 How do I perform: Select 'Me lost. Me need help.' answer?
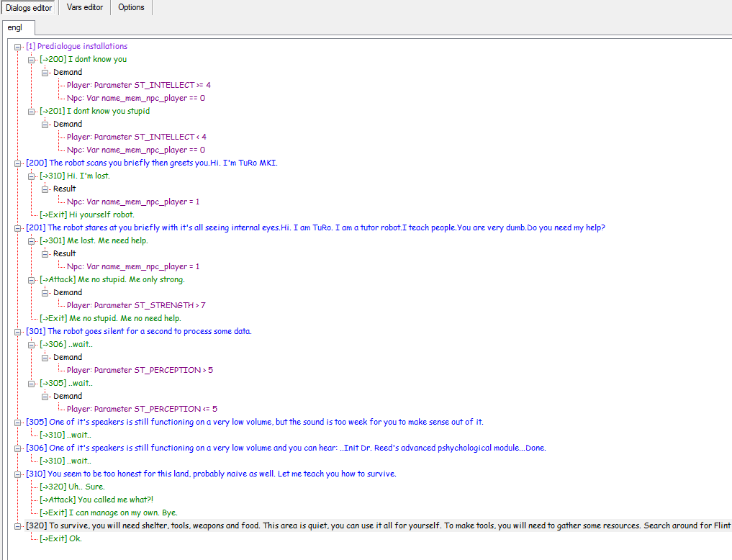tap(108, 240)
